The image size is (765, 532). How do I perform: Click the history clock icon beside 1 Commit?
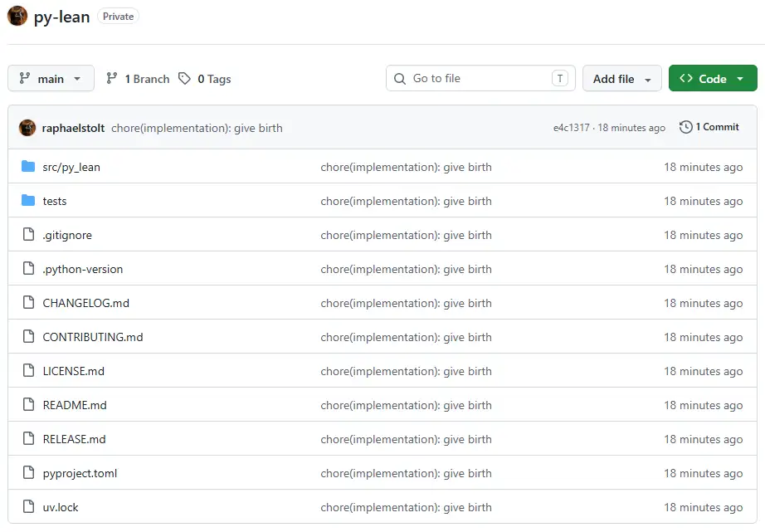685,127
